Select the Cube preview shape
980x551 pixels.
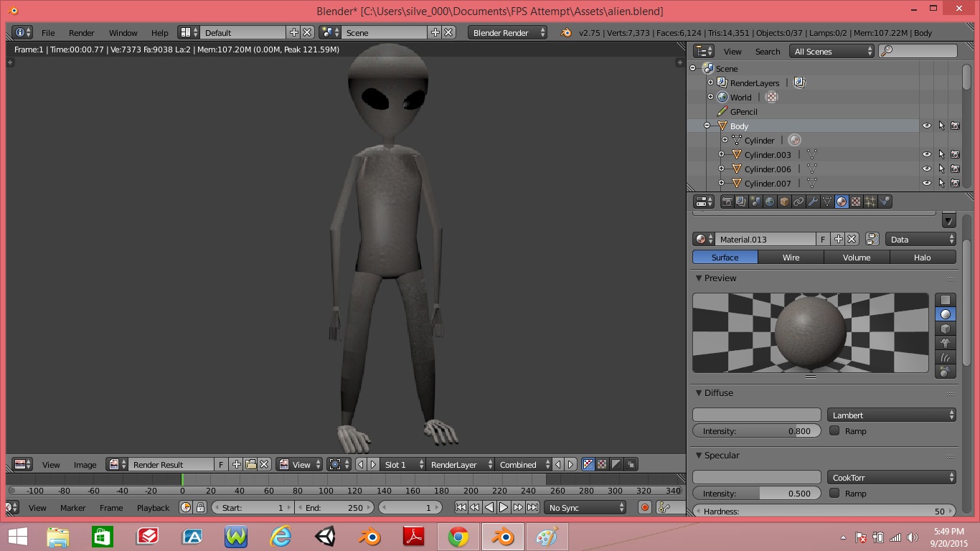(946, 329)
